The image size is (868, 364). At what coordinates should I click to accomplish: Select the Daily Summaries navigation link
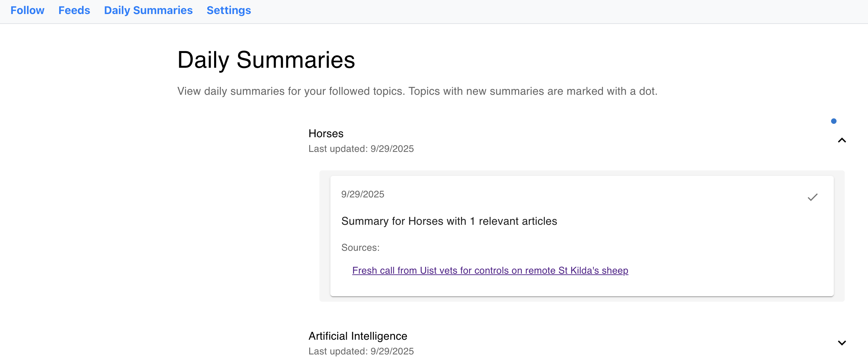[148, 10]
